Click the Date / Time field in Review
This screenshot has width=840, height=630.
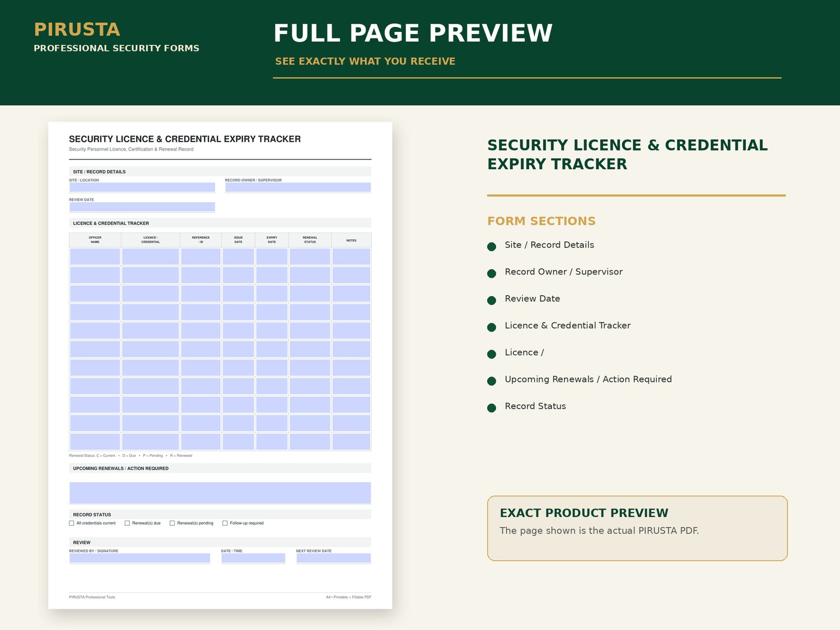[253, 558]
